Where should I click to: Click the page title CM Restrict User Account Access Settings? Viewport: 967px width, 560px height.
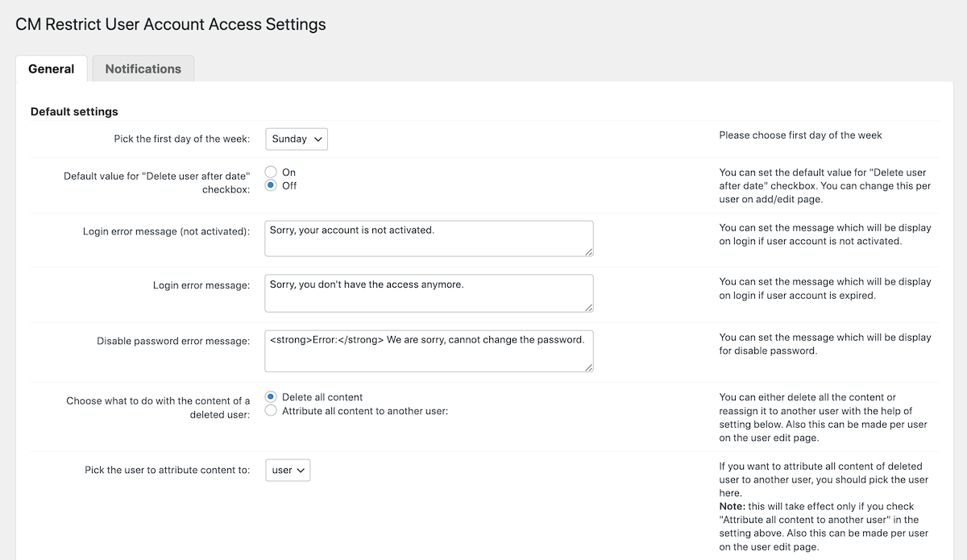point(171,24)
